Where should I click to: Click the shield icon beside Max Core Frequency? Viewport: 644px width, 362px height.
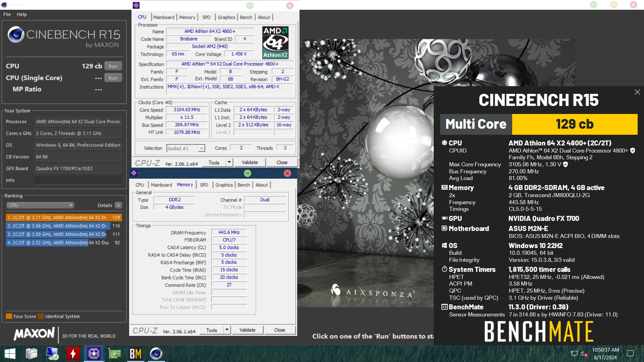pyautogui.click(x=566, y=164)
